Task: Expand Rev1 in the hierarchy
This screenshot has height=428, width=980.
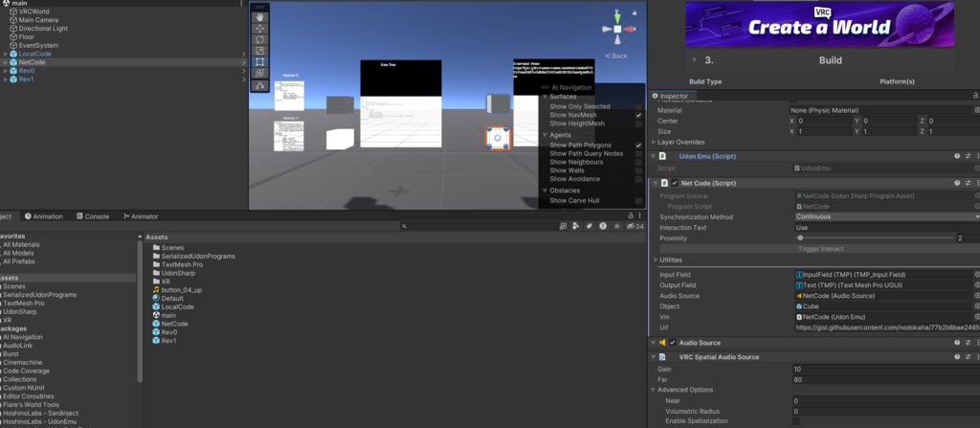Action: 6,79
